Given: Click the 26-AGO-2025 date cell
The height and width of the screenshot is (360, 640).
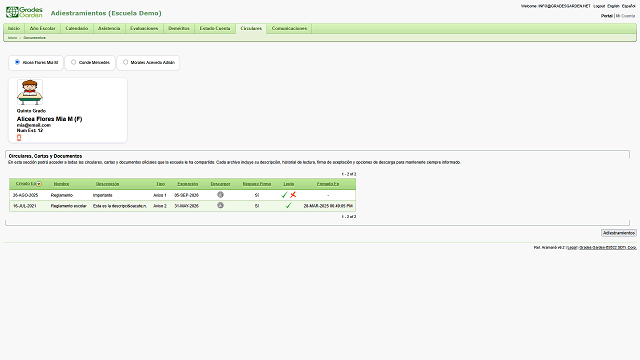Looking at the screenshot, I should click(25, 196).
